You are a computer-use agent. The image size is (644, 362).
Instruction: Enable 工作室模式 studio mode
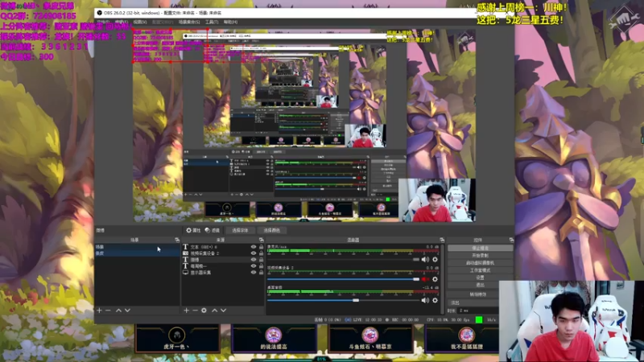480,270
